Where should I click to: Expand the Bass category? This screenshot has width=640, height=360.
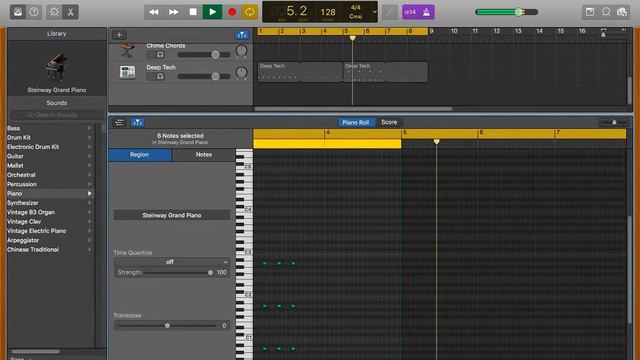point(89,128)
